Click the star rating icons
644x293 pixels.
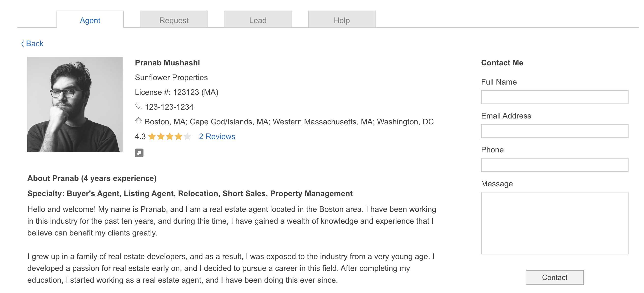tap(169, 136)
